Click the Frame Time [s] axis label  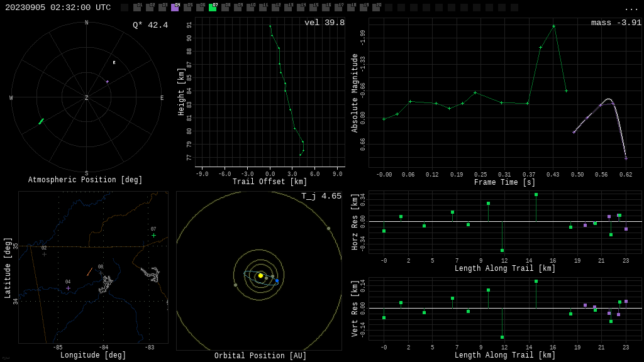(505, 182)
